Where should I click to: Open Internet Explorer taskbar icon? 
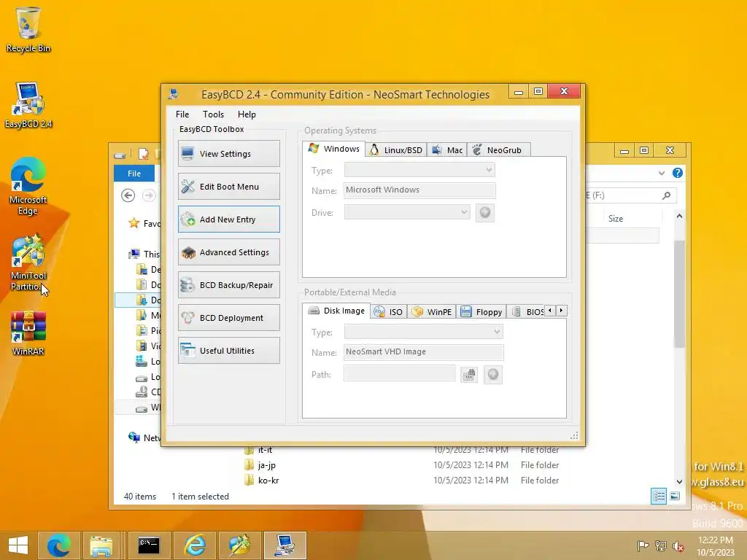(x=195, y=545)
